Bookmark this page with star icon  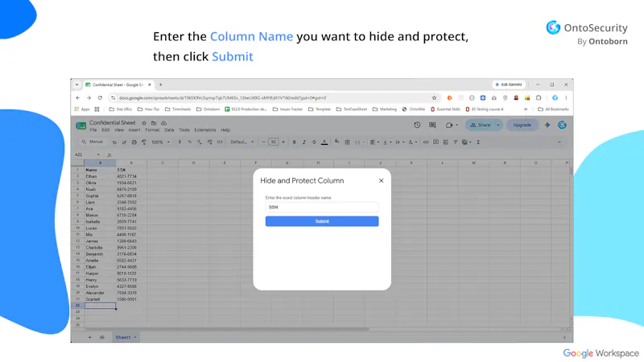coord(434,97)
